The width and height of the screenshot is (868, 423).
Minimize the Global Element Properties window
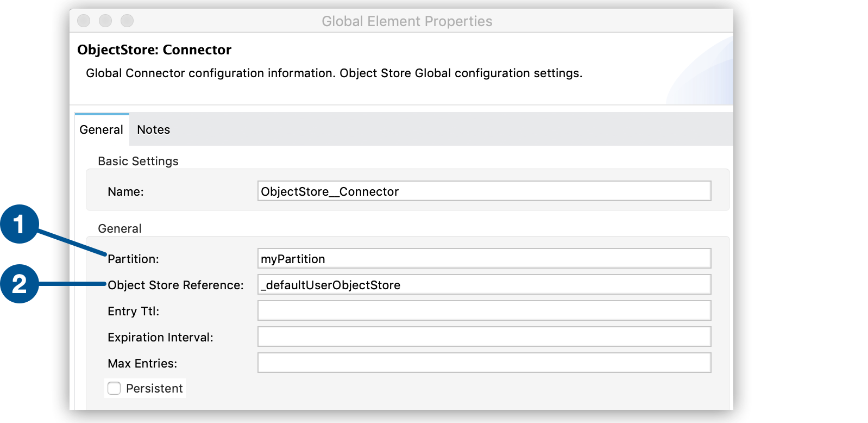105,21
